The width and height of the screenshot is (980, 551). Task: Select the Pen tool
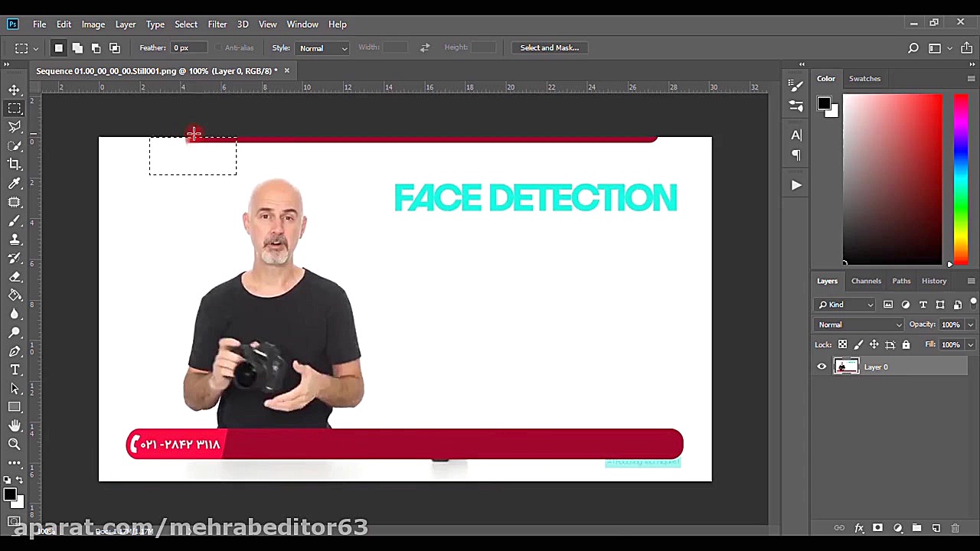tap(15, 351)
